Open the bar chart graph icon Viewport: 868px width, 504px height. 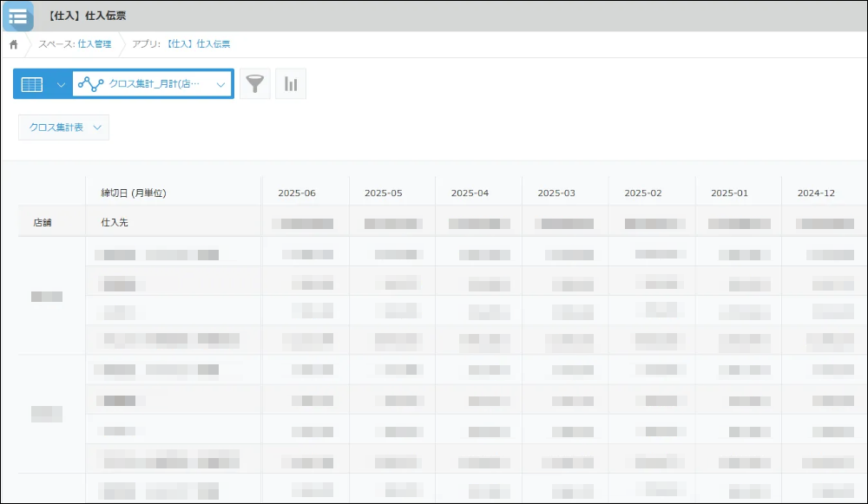[x=291, y=84]
